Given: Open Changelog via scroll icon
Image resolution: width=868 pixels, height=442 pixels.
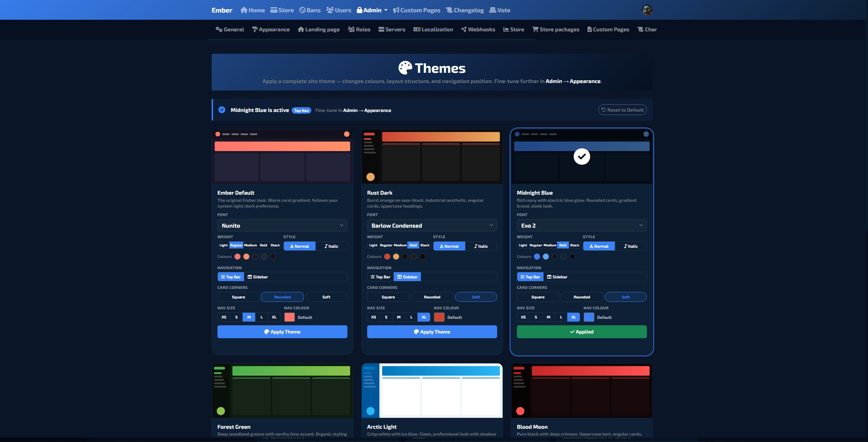Looking at the screenshot, I should tap(449, 10).
